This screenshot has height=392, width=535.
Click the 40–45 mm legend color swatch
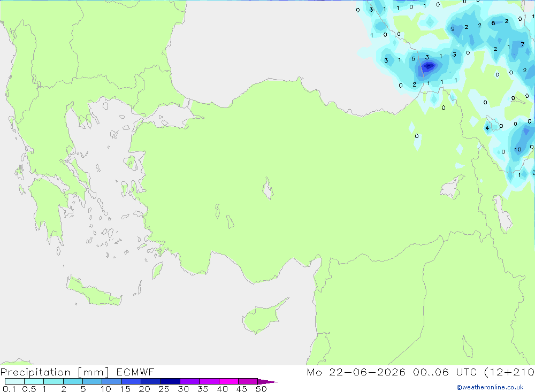[x=228, y=381]
